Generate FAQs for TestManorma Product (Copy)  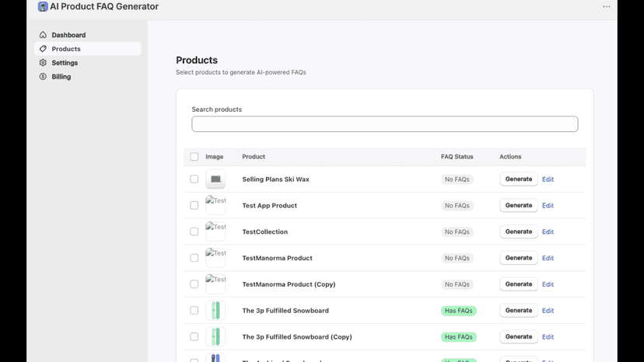click(519, 284)
